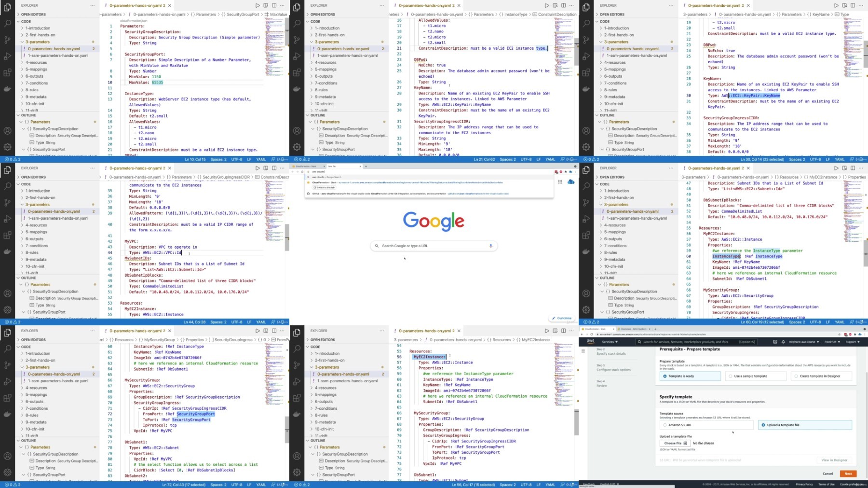Click editor scrollbar in VS Code with MaxValue breadcrumb
This screenshot has height=488, width=868.
coord(287,31)
